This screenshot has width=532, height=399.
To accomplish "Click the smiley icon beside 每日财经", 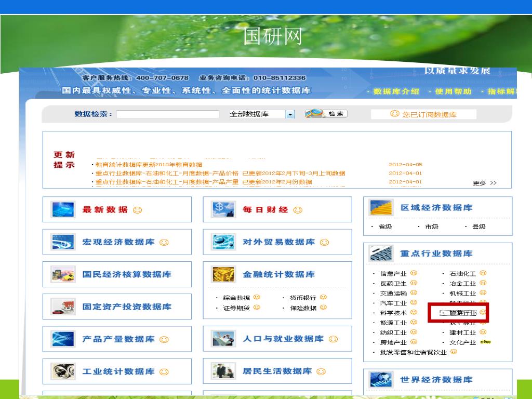I will [298, 210].
